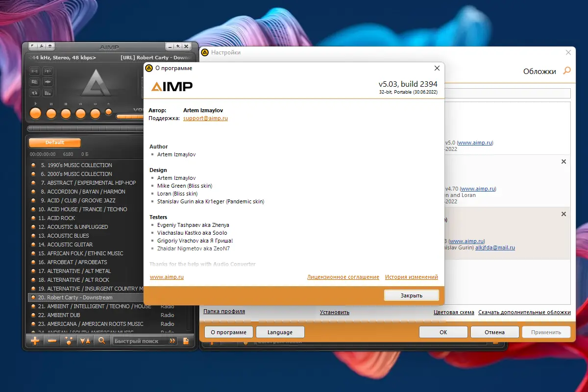Click the Установить link
Image resolution: width=588 pixels, height=392 pixels.
point(335,312)
